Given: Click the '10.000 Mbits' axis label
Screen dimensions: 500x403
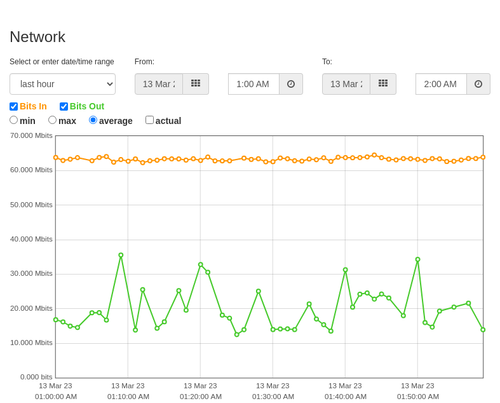Looking at the screenshot, I should coord(31,343).
